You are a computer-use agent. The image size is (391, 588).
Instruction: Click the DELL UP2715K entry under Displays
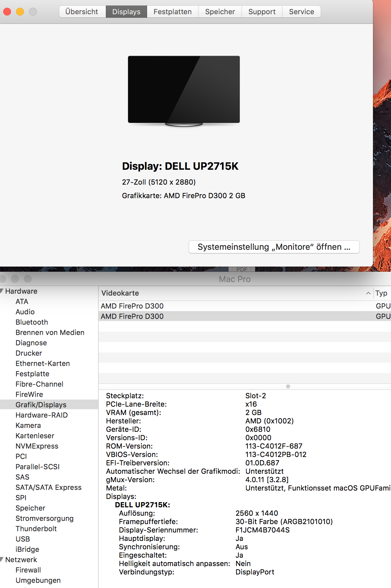pyautogui.click(x=143, y=505)
